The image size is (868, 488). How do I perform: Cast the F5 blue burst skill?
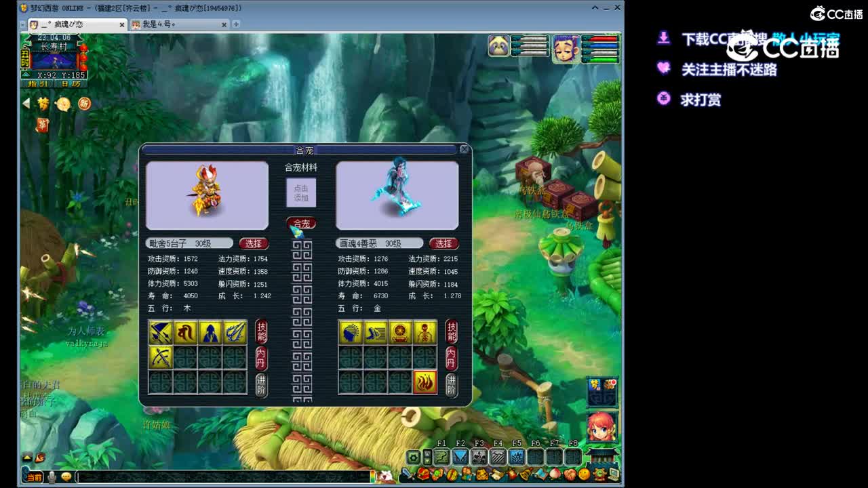click(517, 457)
